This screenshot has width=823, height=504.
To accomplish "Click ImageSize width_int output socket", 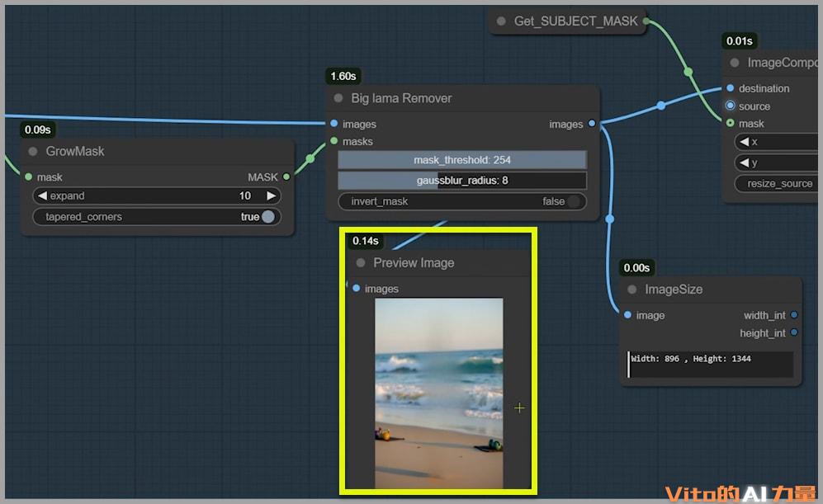I will coord(794,315).
